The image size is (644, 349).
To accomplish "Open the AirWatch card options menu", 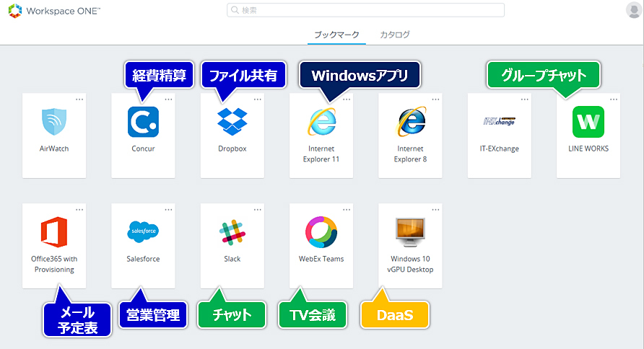I will point(79,100).
